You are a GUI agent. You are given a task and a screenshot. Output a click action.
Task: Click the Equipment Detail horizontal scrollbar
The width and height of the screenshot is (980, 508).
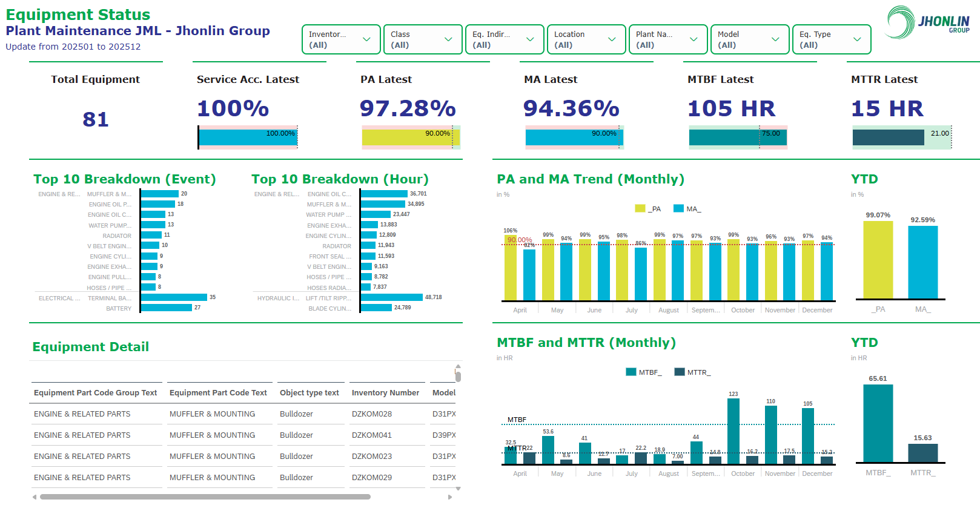pyautogui.click(x=205, y=496)
